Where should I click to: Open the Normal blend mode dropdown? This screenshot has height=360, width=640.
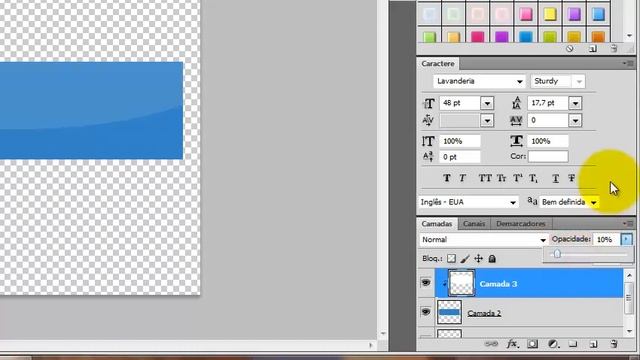[543, 240]
